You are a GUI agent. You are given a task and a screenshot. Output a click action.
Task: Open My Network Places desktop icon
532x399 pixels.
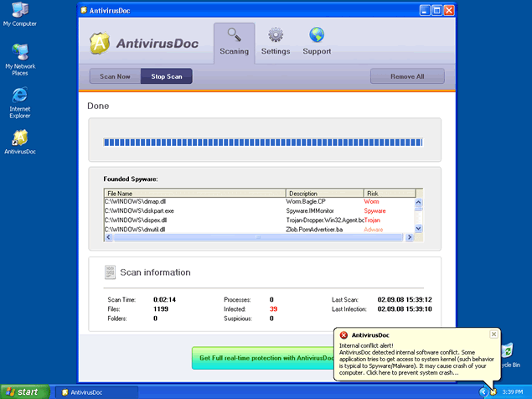[x=19, y=52]
